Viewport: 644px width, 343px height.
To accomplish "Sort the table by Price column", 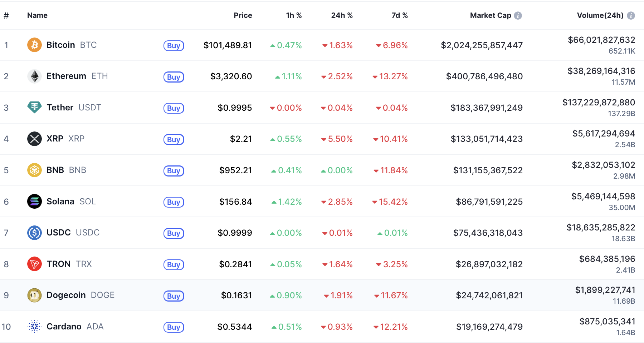I will pos(243,15).
